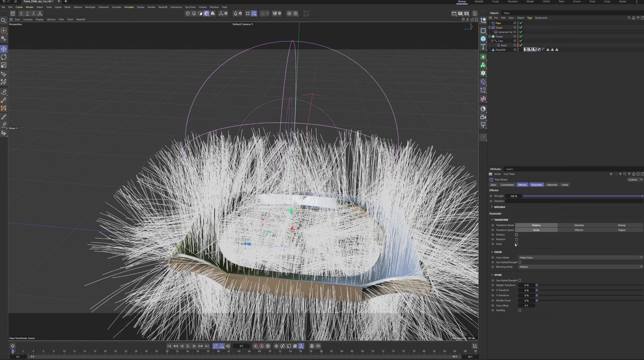Set Transform Space to Effector

579,230
